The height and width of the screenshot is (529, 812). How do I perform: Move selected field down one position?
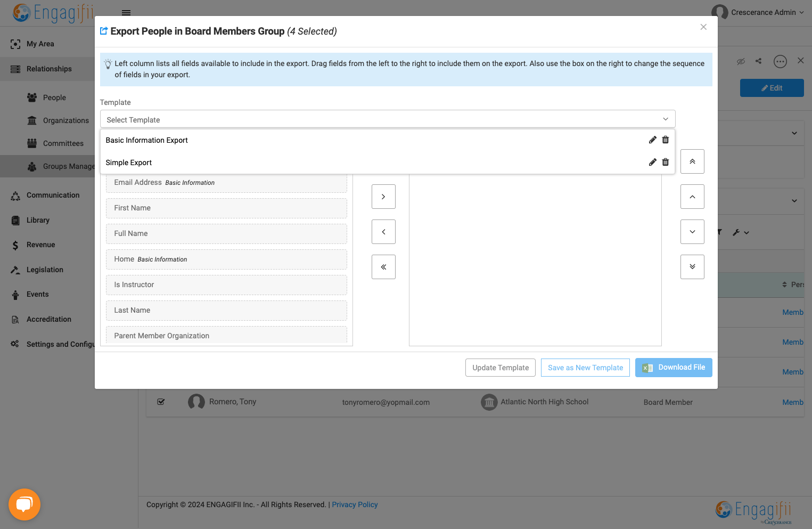tap(692, 232)
